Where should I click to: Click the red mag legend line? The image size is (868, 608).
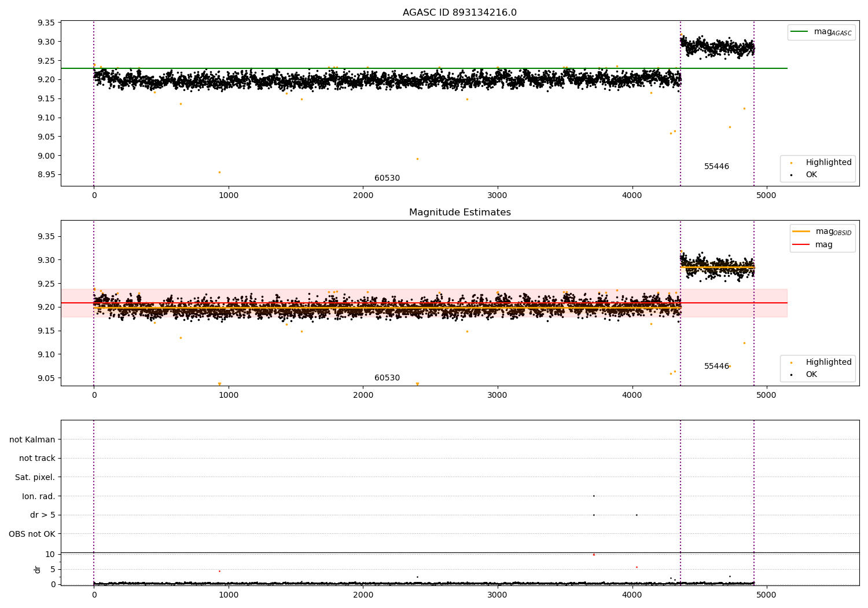point(801,245)
